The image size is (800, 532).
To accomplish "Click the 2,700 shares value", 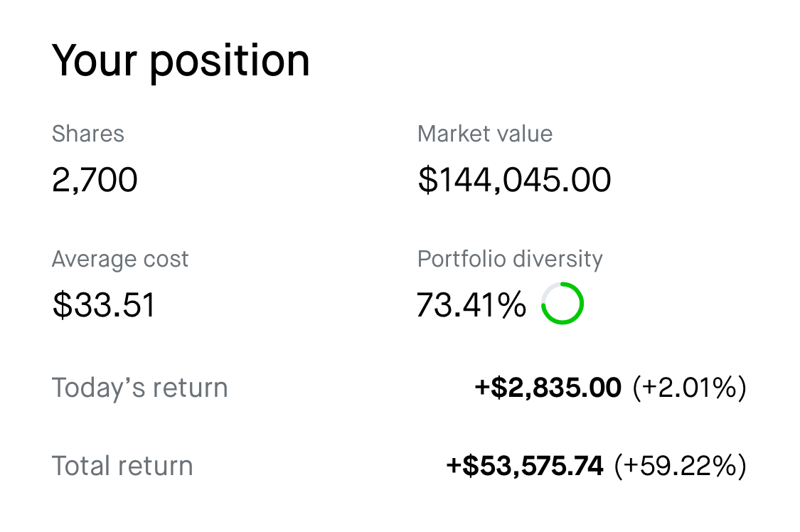I will pos(95,180).
